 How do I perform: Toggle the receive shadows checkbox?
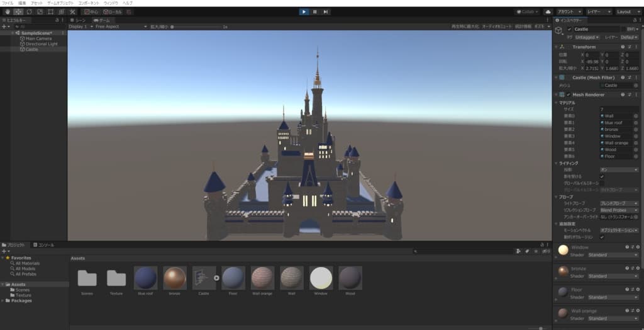pyautogui.click(x=602, y=176)
